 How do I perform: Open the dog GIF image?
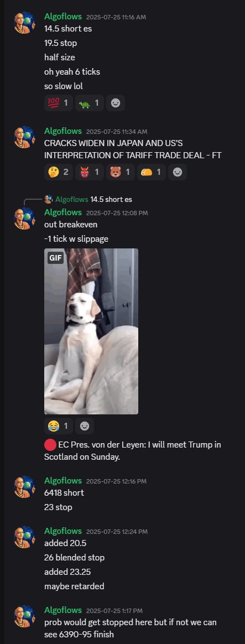[x=91, y=331]
